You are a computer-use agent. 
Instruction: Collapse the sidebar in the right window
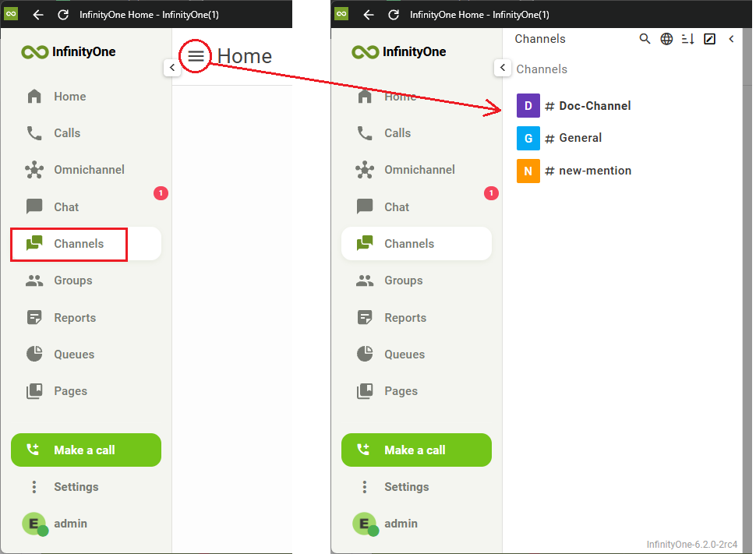[503, 68]
